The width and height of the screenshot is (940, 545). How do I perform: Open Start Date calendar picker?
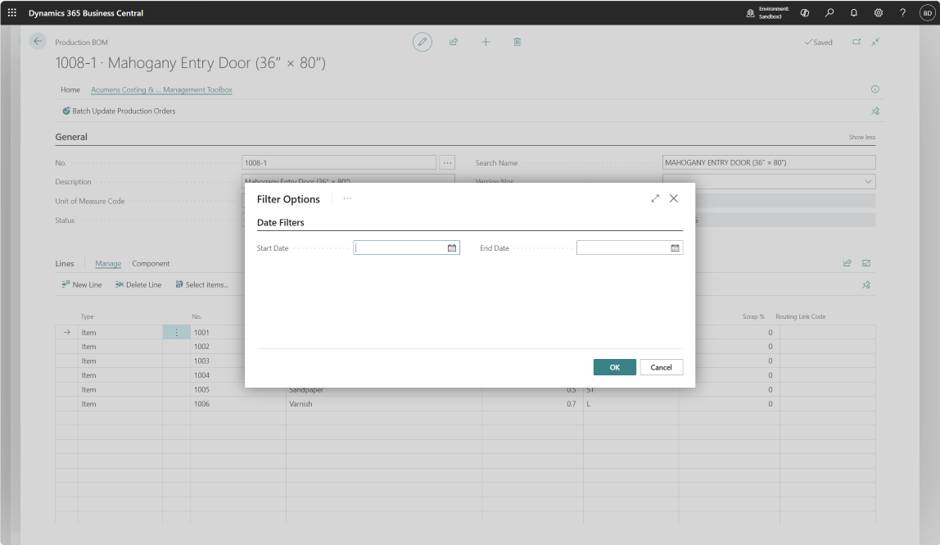[x=452, y=248]
